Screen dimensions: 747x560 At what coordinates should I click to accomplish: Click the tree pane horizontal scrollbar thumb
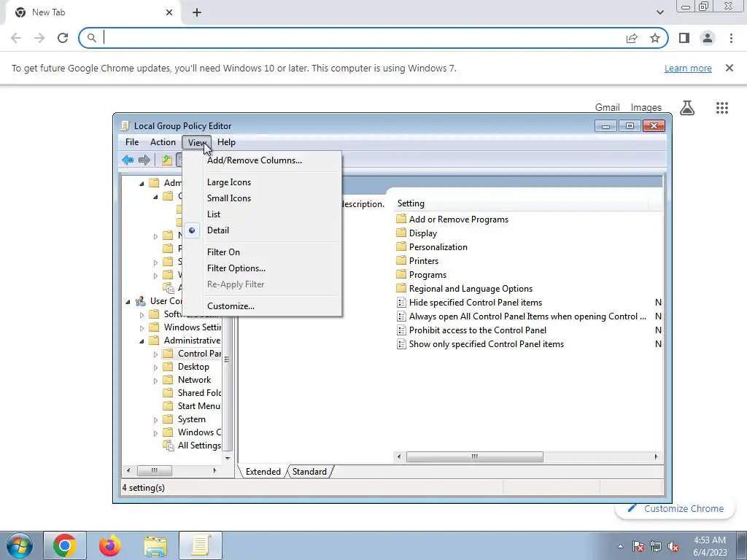click(155, 470)
